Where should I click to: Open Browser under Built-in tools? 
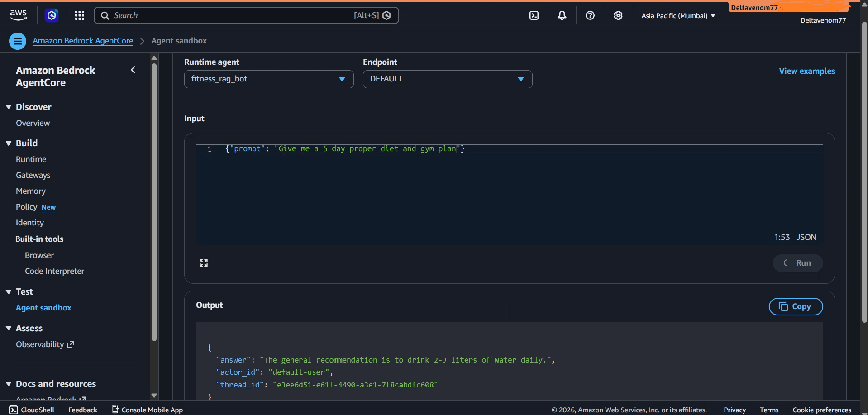pos(39,255)
